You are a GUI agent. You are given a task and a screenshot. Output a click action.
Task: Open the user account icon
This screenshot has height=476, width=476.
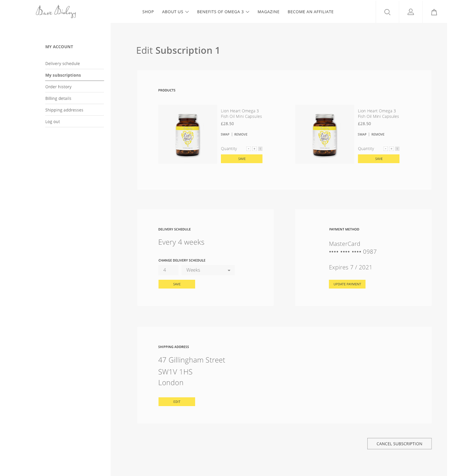point(411,12)
